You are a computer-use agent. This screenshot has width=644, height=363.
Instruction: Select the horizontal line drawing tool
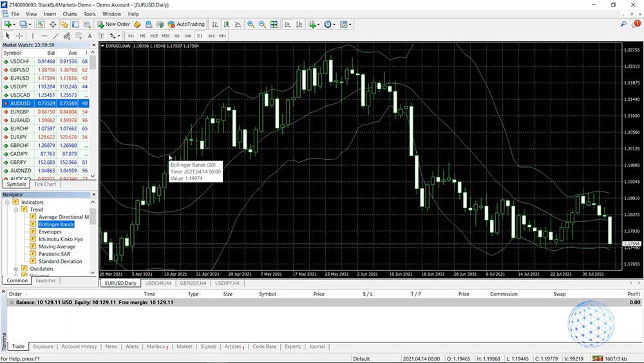pyautogui.click(x=44, y=36)
